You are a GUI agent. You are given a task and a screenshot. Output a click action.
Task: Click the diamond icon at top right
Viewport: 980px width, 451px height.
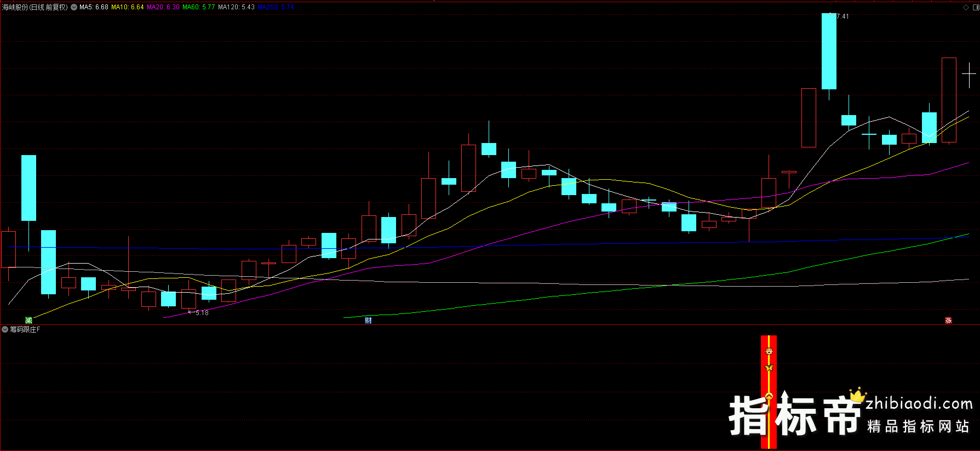[966, 7]
